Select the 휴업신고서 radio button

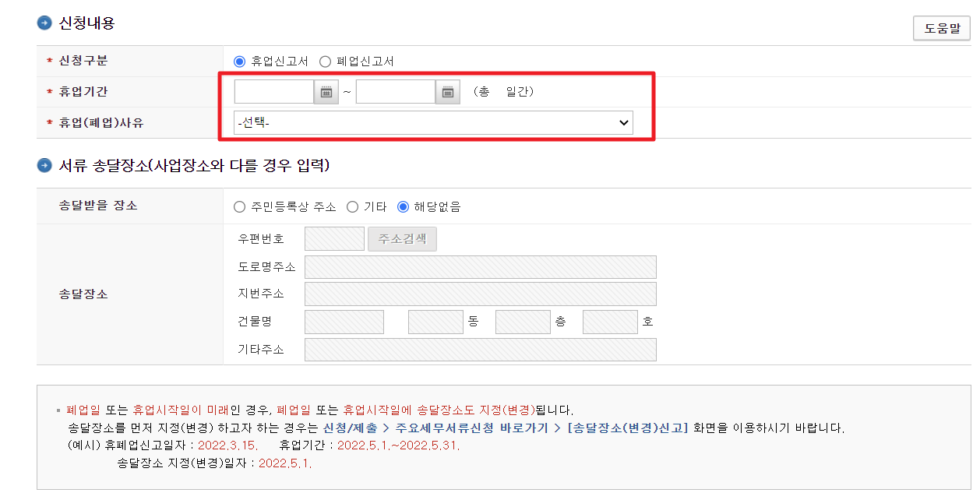pyautogui.click(x=239, y=60)
